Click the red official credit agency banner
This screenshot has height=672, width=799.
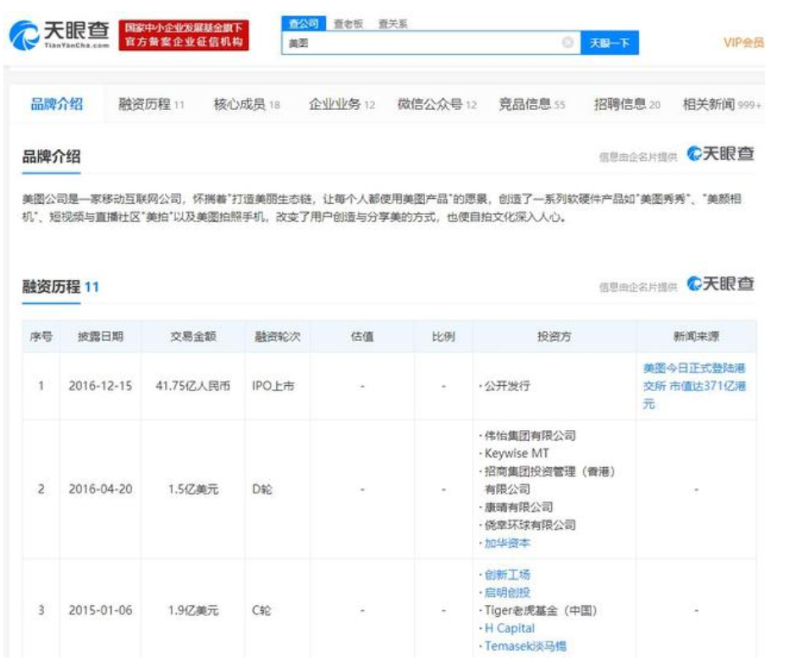[184, 36]
